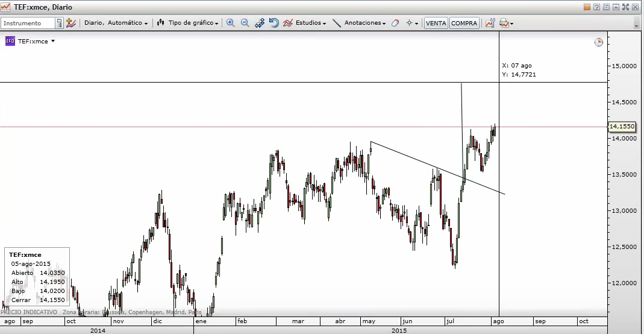
Task: Open Tipo de gráfico dropdown
Action: tap(193, 23)
